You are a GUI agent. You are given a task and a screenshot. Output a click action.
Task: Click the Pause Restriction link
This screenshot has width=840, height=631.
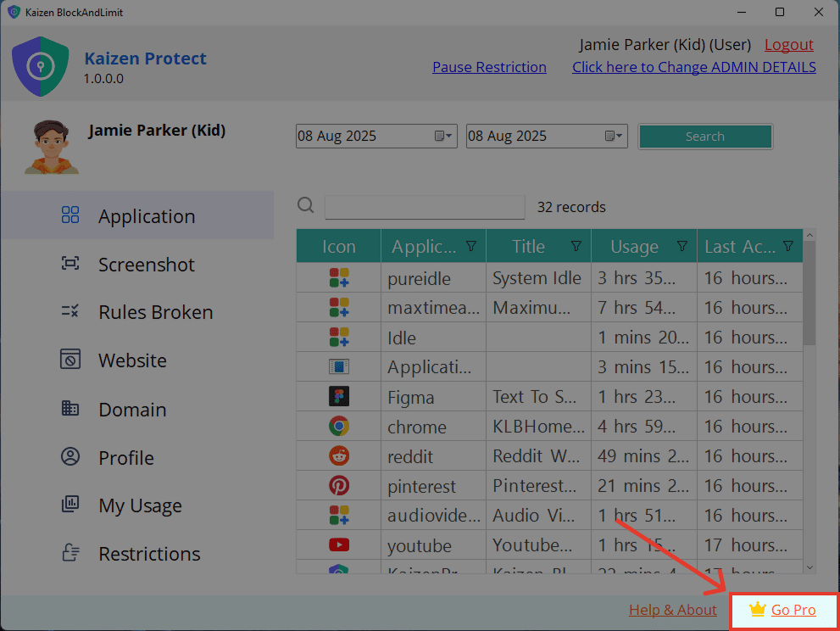point(489,67)
